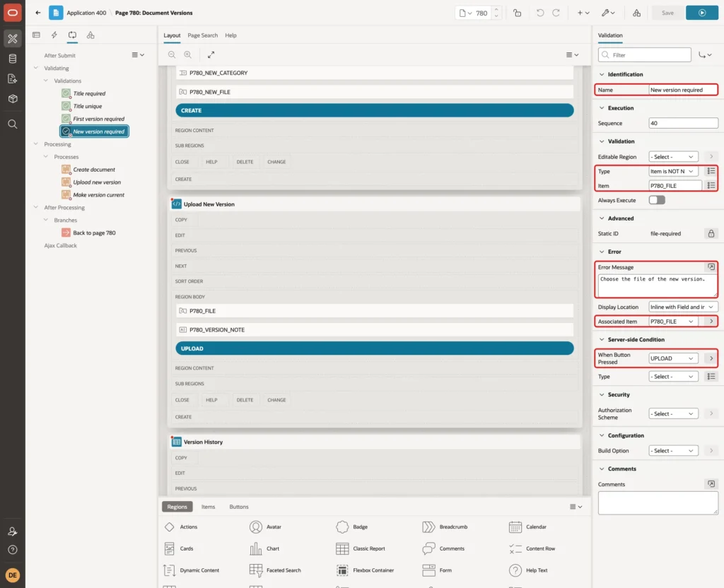This screenshot has height=588, width=724.
Task: Open validation Type quick pick list
Action: point(711,171)
